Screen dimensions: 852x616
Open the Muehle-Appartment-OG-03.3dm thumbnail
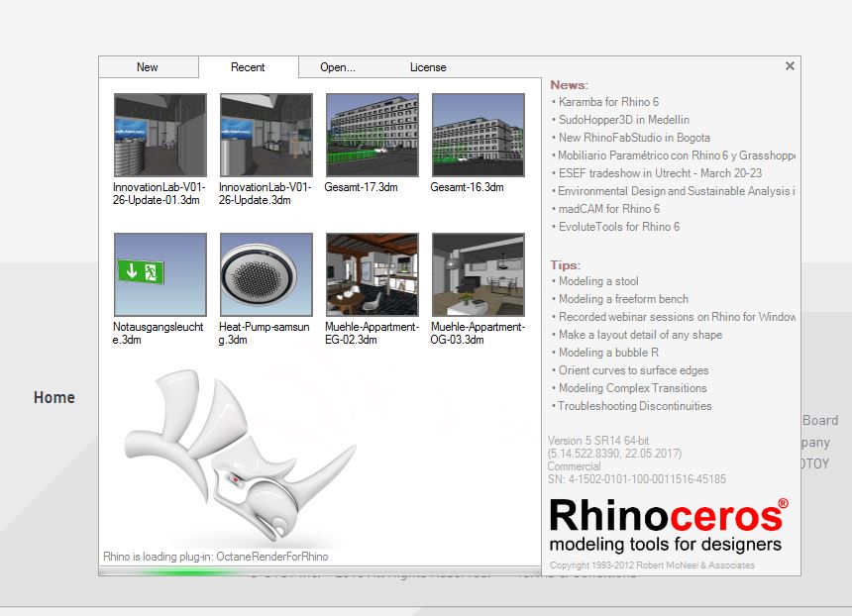pyautogui.click(x=479, y=274)
